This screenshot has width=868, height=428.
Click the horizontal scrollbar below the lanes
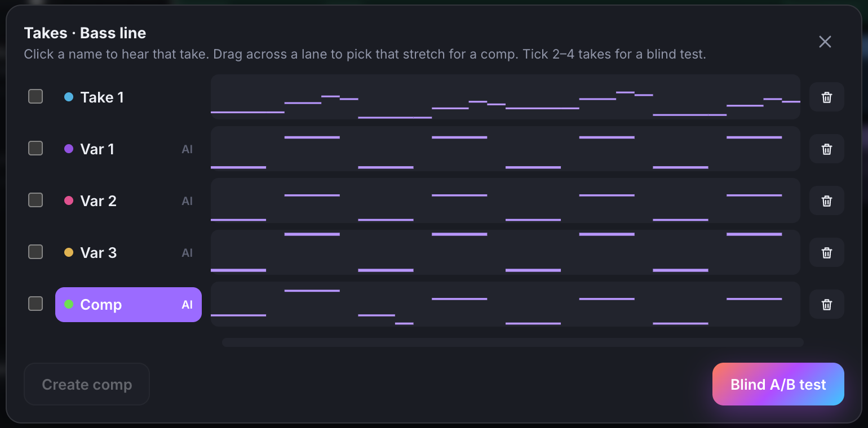(x=513, y=342)
